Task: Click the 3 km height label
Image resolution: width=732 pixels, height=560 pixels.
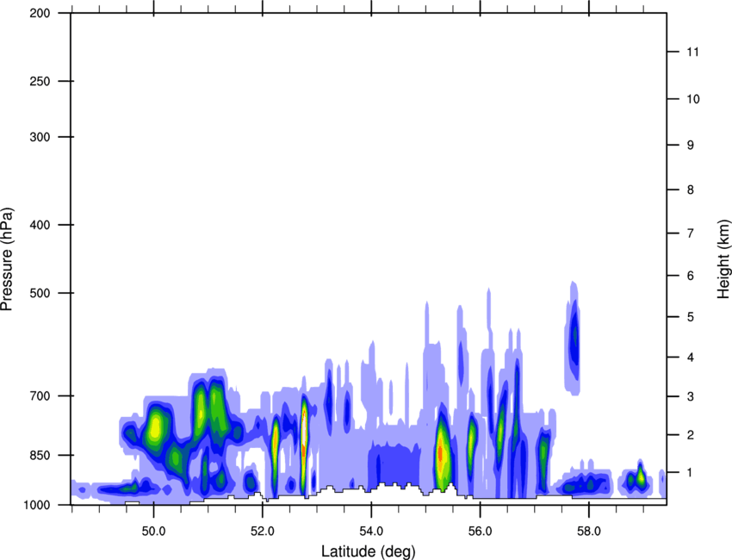Action: 691,396
